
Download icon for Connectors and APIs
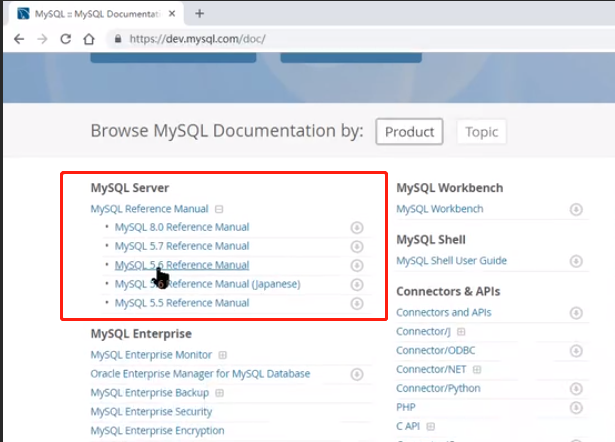576,313
